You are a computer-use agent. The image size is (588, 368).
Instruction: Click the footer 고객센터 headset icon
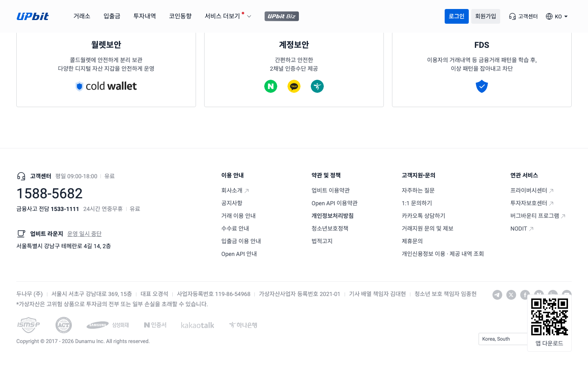(x=21, y=176)
